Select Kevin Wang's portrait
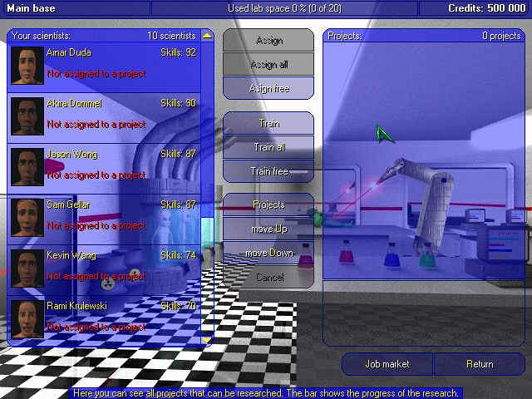The width and height of the screenshot is (532, 399). tap(27, 268)
